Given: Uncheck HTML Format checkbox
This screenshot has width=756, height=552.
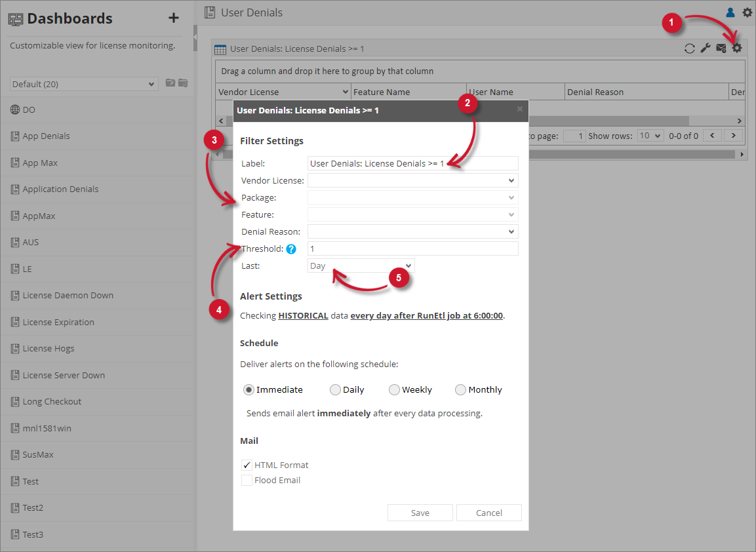Looking at the screenshot, I should coord(247,465).
